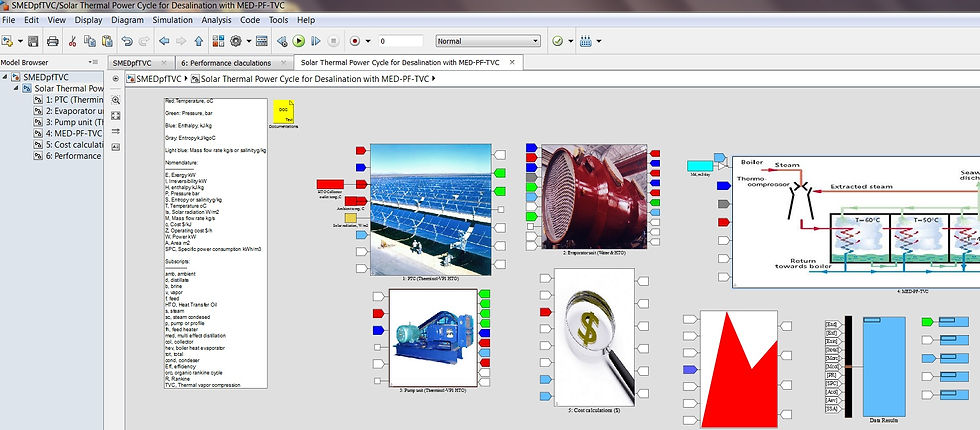This screenshot has height=430, width=980.
Task: Expand the Model Advisor dropdown arrow
Action: tap(571, 41)
